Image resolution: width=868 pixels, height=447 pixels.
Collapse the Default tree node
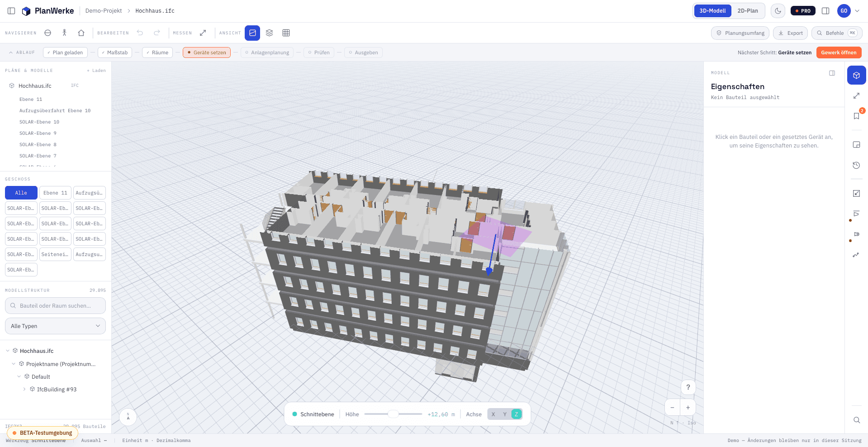[x=19, y=376]
